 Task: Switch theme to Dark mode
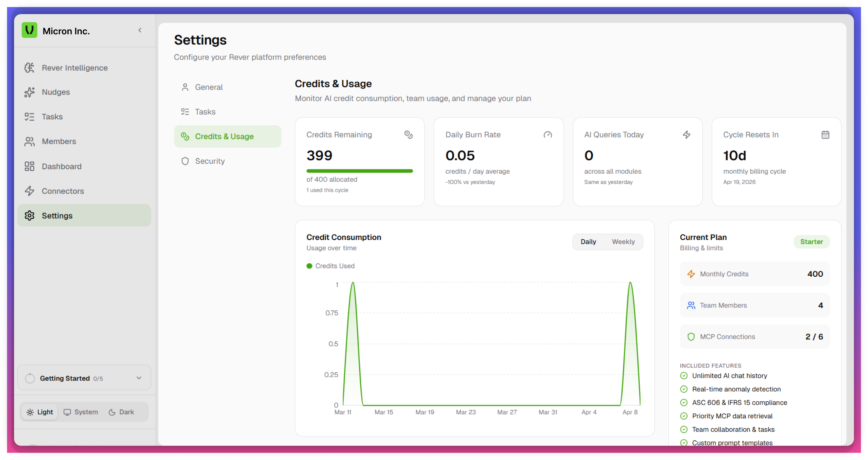pos(121,412)
